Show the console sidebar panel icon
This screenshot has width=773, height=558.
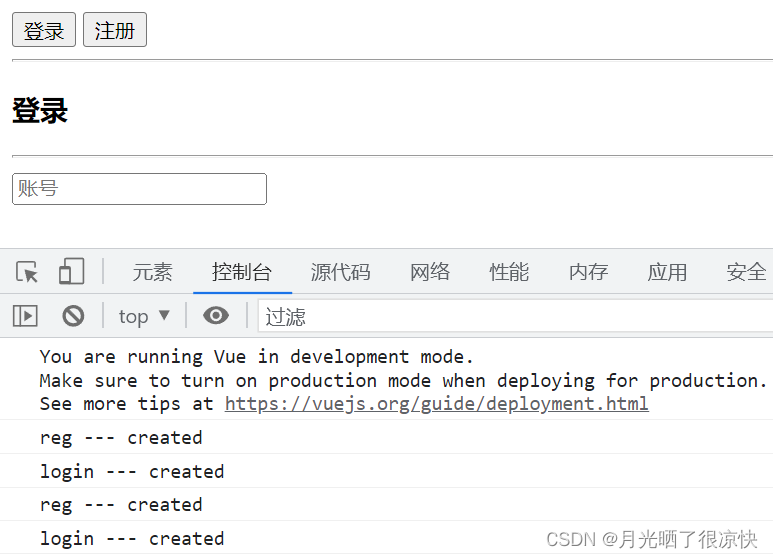click(x=25, y=316)
